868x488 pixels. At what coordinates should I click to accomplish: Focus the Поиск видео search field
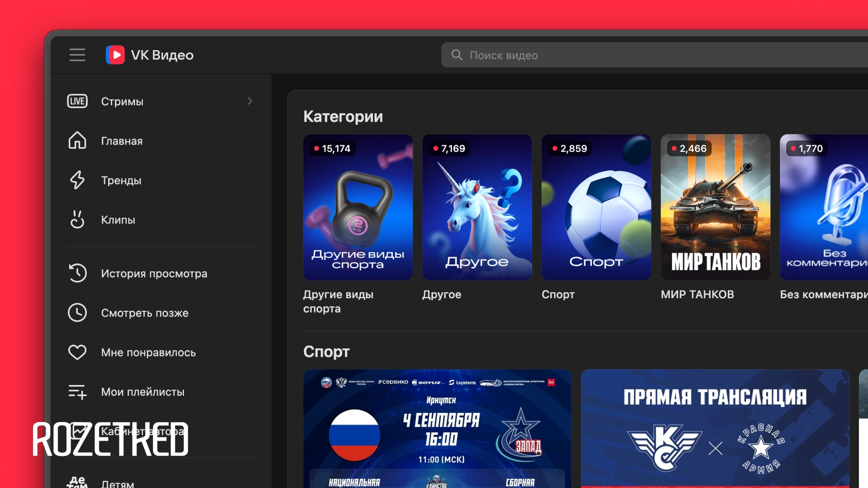click(x=655, y=55)
